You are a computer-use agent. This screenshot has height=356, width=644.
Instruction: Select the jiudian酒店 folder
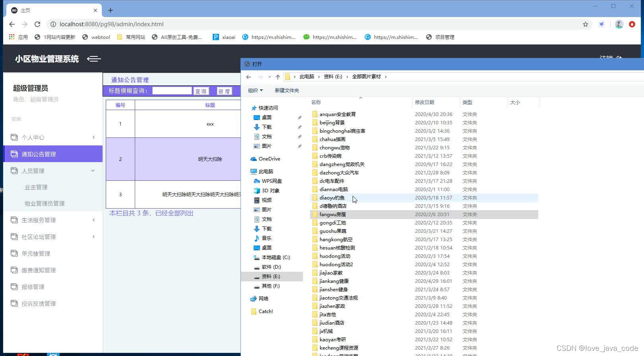[424, 323]
